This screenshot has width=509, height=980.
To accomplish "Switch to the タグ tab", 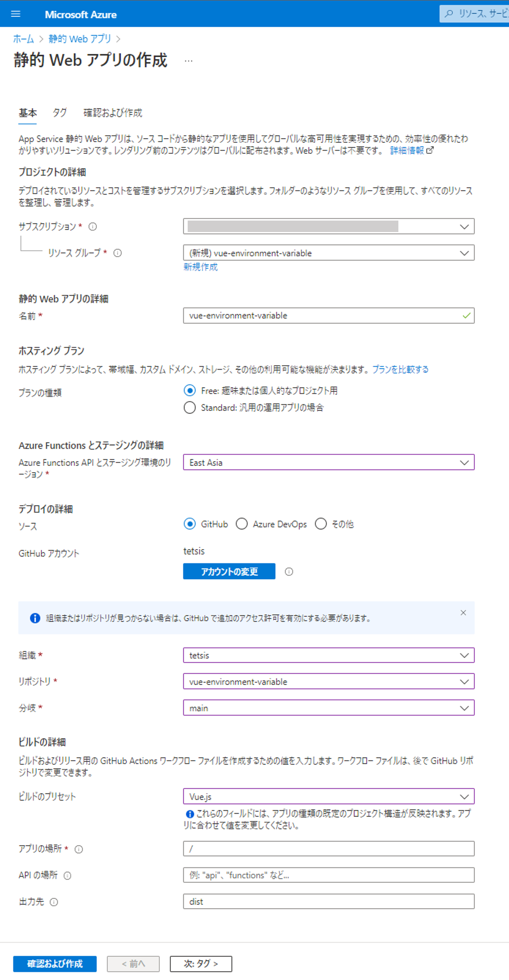I will 60,113.
